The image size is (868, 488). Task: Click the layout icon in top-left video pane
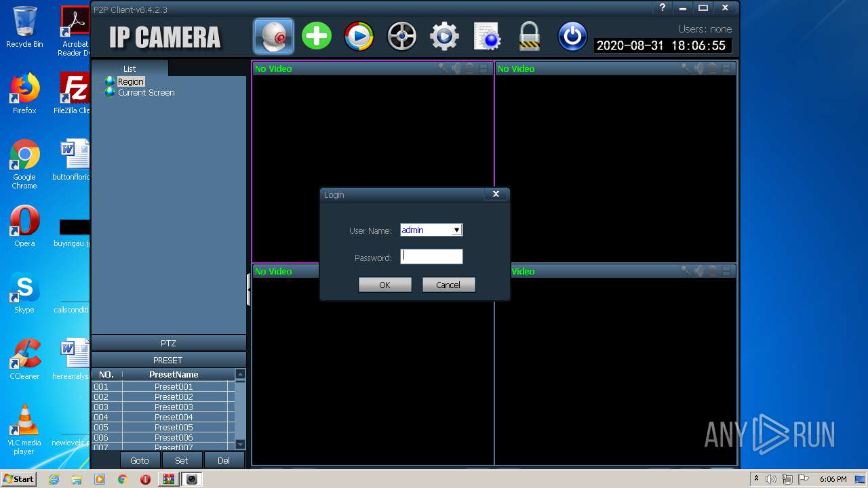click(484, 68)
